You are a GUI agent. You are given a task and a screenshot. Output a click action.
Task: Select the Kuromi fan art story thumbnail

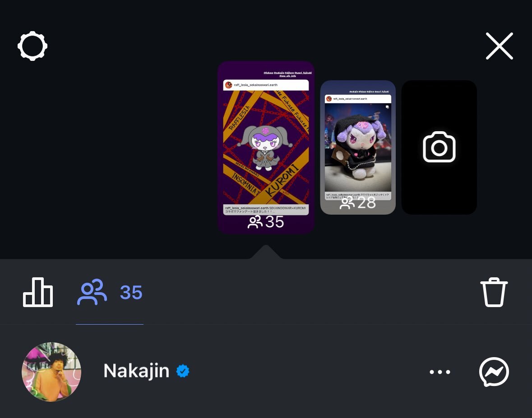click(266, 147)
